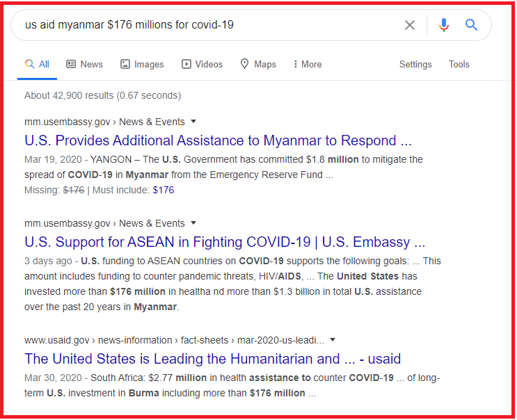Click the newspaper icon on News tab

pos(71,64)
